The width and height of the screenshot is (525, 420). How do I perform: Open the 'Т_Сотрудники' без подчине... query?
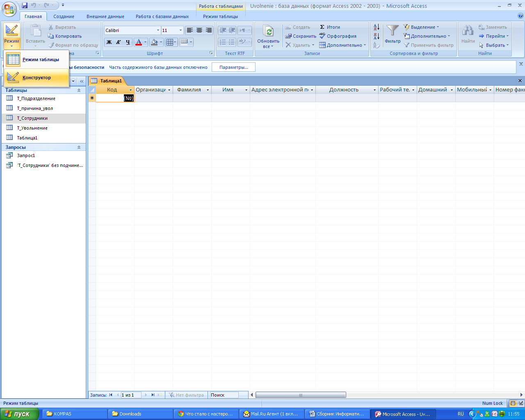click(x=44, y=165)
